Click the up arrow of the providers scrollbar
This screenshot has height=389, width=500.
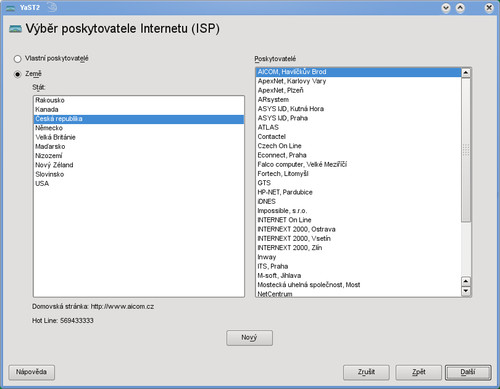tap(466, 72)
